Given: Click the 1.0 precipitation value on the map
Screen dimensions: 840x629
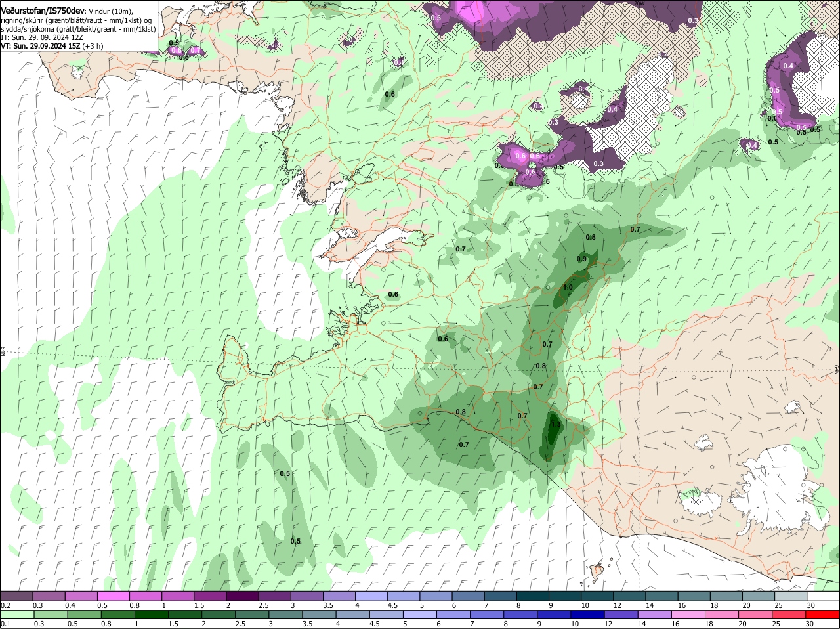Looking at the screenshot, I should (568, 287).
